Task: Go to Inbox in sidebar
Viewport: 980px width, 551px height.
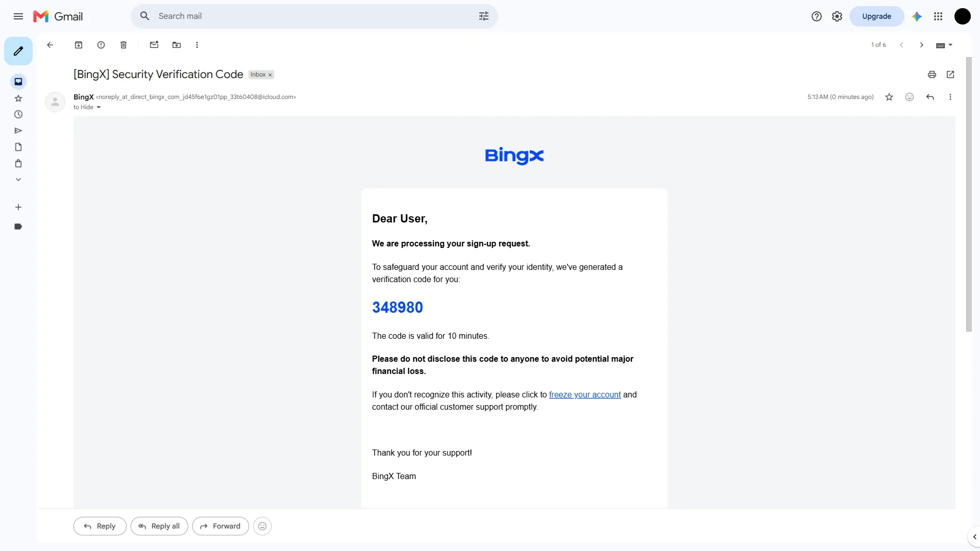Action: point(18,82)
